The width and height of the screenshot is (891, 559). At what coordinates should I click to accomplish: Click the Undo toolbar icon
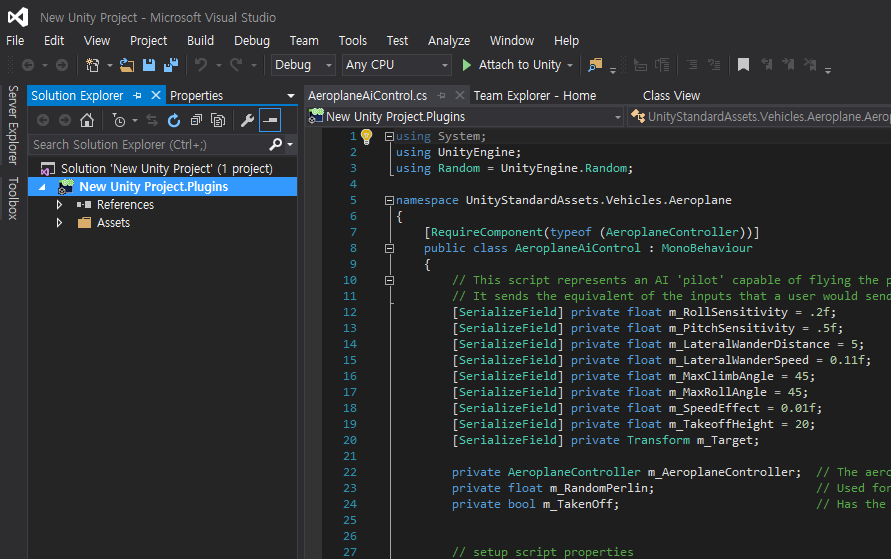click(x=201, y=65)
